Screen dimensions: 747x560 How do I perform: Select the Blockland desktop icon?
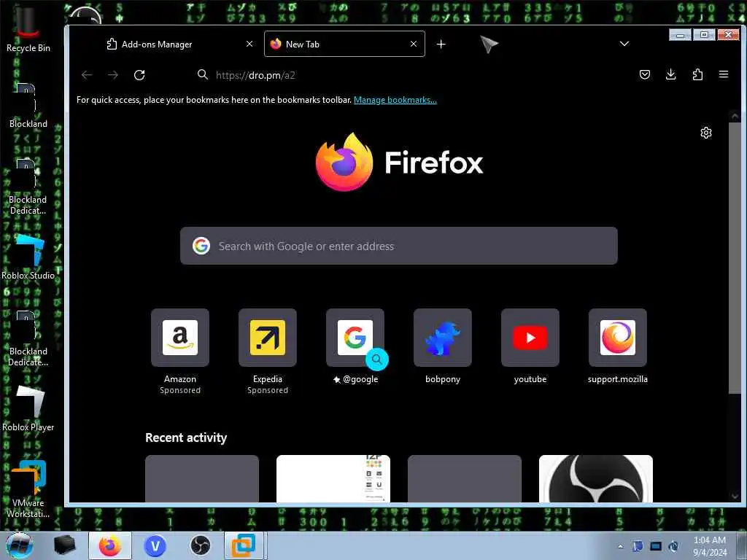pos(28,106)
